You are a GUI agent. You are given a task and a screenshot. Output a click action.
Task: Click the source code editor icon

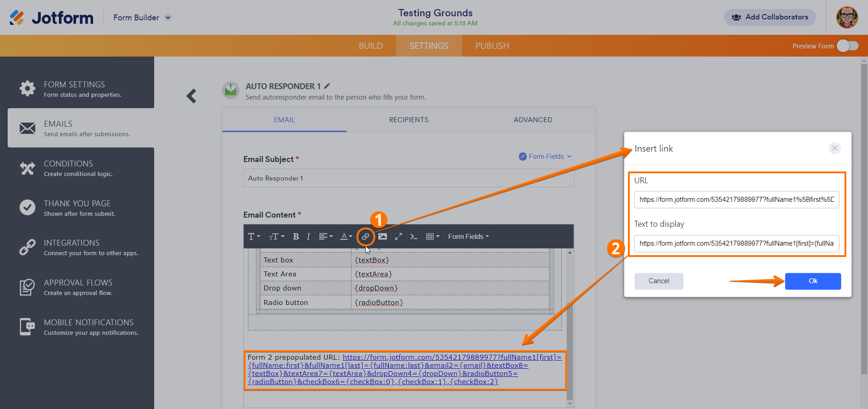(414, 237)
